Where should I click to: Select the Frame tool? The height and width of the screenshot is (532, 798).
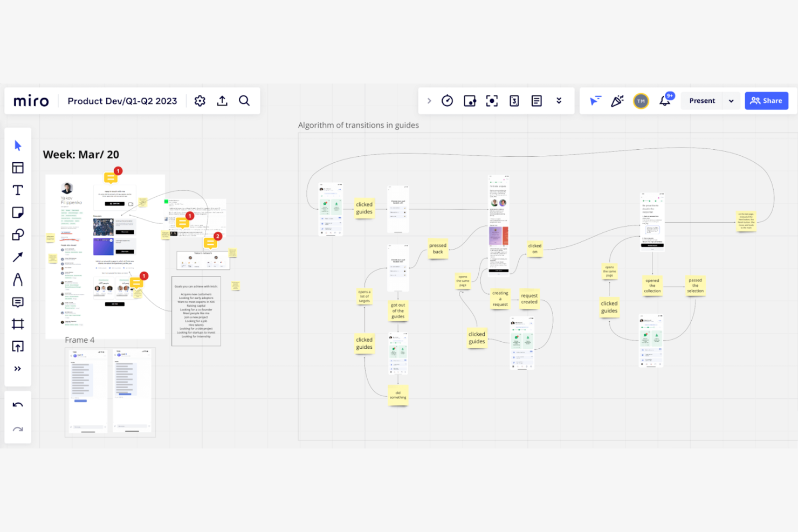[x=18, y=324]
